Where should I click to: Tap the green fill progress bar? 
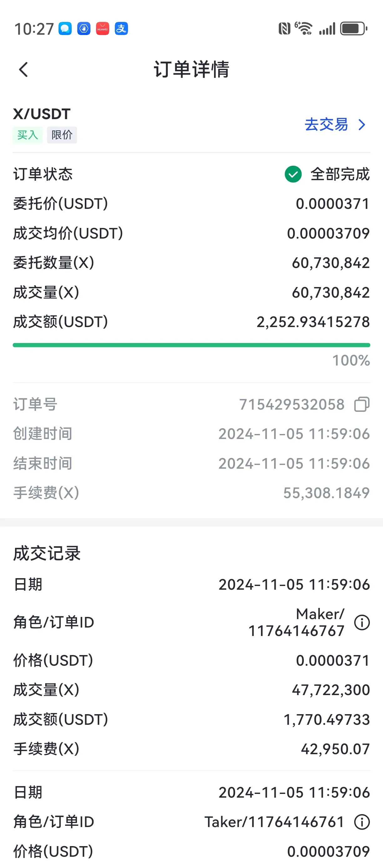click(x=191, y=345)
